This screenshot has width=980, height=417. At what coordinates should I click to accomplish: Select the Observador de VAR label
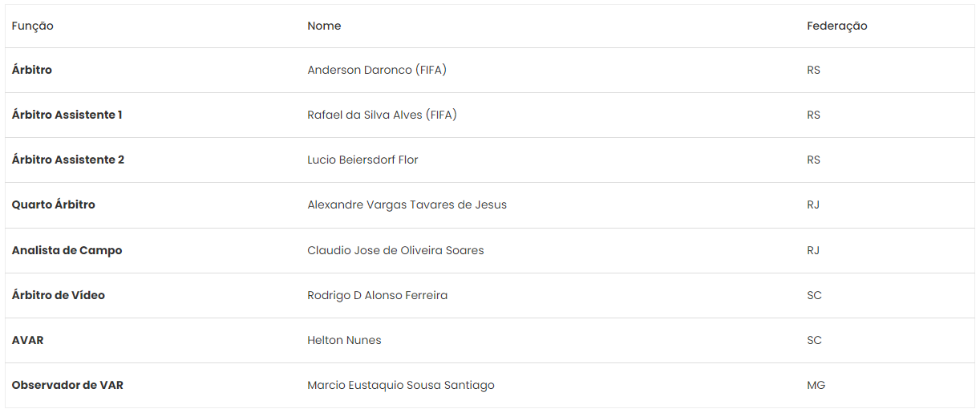(x=67, y=385)
